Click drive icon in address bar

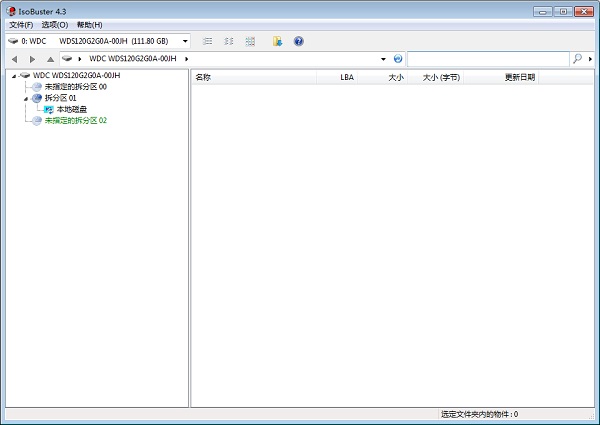point(67,59)
